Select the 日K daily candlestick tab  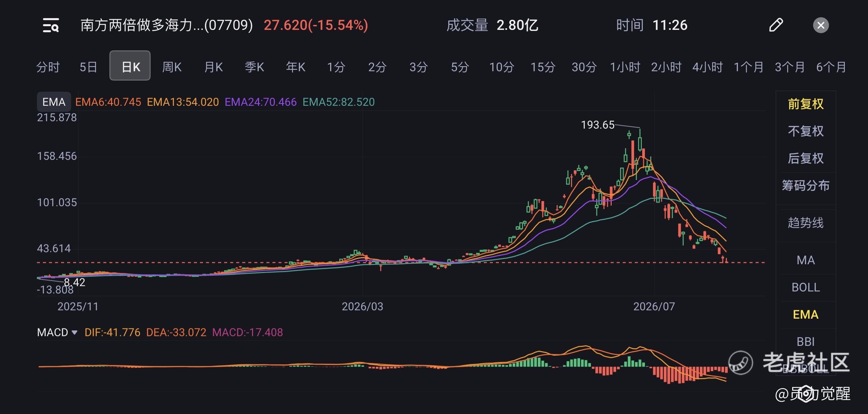pyautogui.click(x=130, y=66)
